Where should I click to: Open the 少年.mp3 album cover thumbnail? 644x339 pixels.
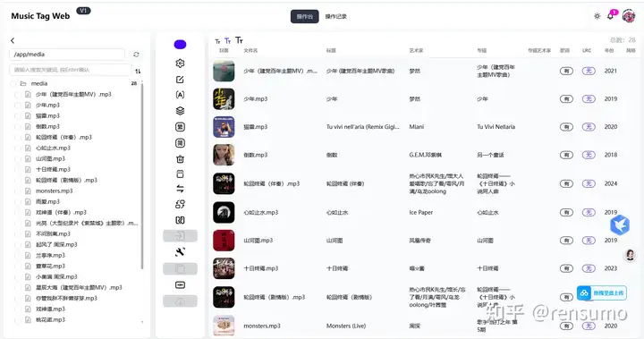(x=224, y=99)
